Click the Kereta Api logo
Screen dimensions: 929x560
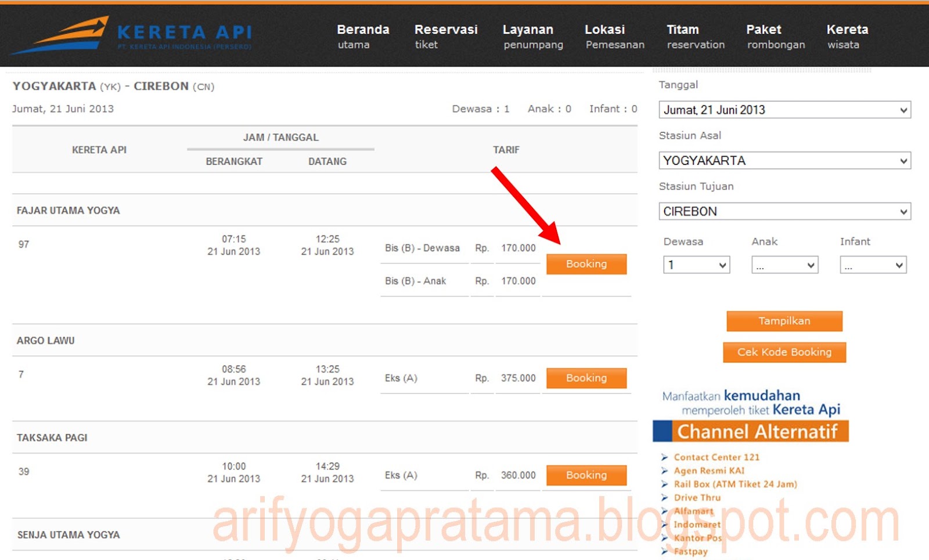(131, 35)
